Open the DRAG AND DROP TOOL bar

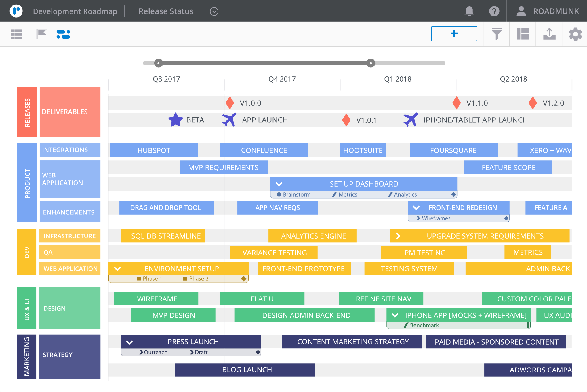coord(167,207)
